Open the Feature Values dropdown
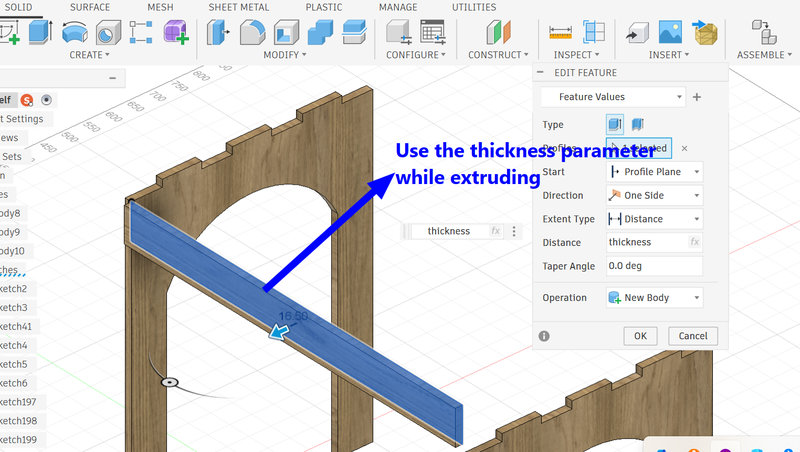Screen dimensions: 800x452 point(613,97)
